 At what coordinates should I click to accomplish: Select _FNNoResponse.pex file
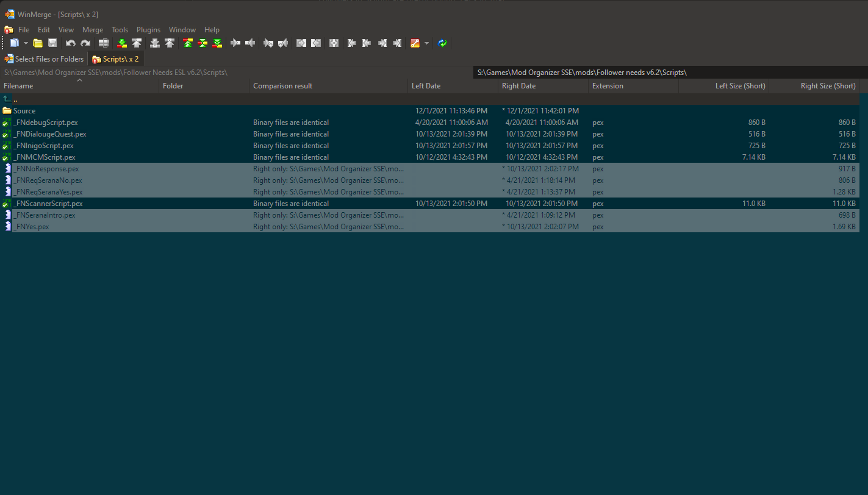coord(429,169)
